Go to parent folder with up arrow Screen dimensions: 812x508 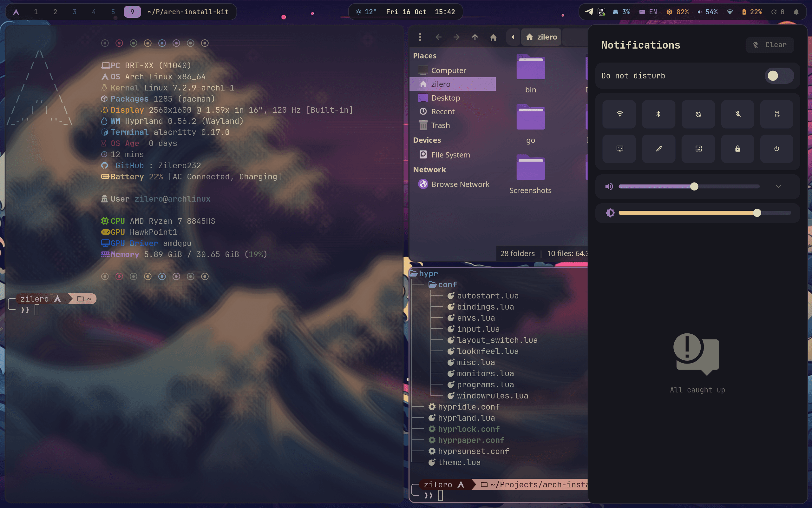pyautogui.click(x=475, y=37)
